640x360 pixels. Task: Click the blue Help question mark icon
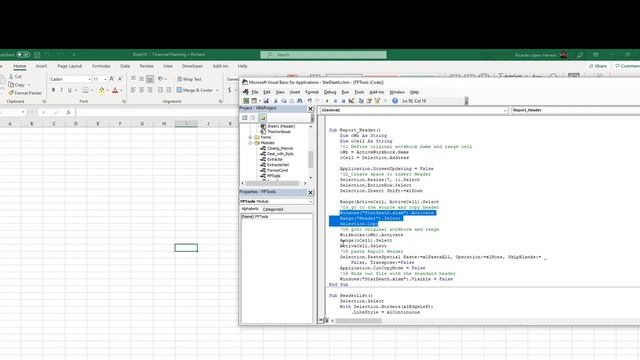coord(395,101)
